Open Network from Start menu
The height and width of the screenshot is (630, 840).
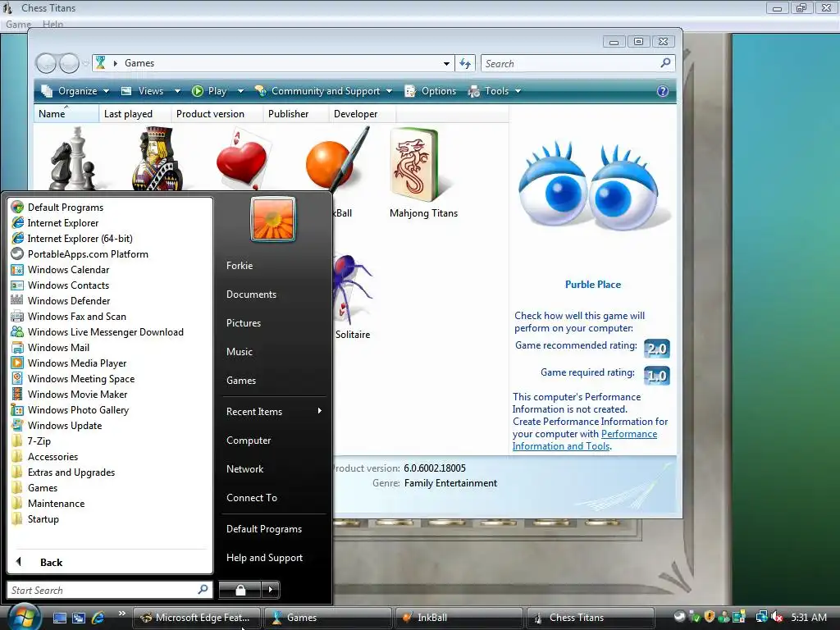tap(244, 468)
